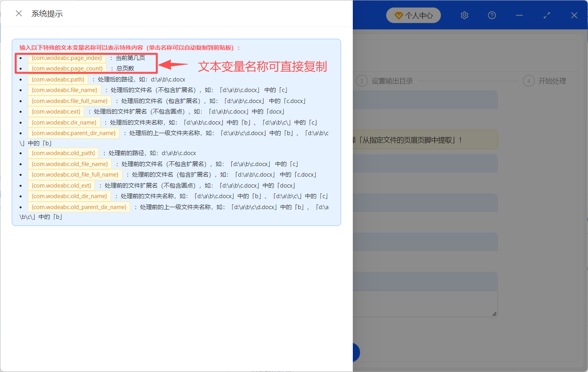The width and height of the screenshot is (588, 372).
Task: Copy the {com.wodeabc.page_index} variable
Action: coord(67,58)
